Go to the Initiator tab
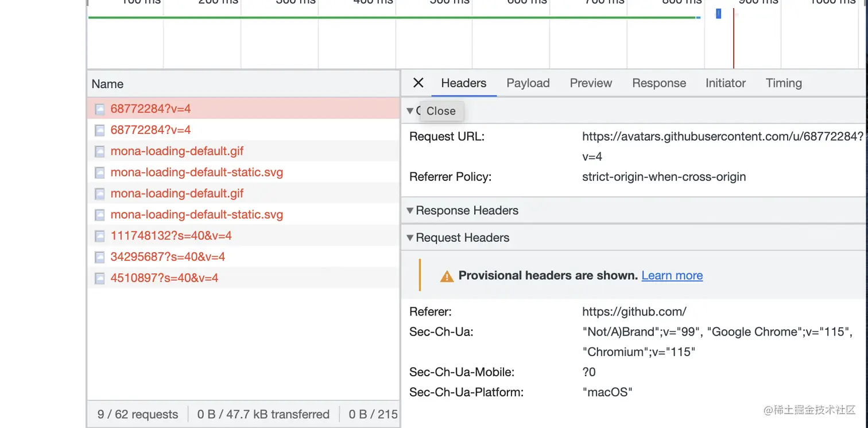Image resolution: width=868 pixels, height=428 pixels. (725, 83)
